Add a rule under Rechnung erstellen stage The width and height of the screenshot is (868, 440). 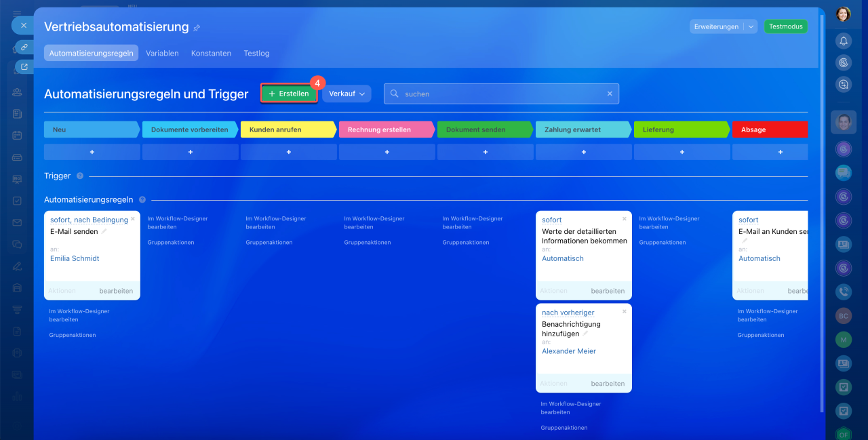coord(387,152)
